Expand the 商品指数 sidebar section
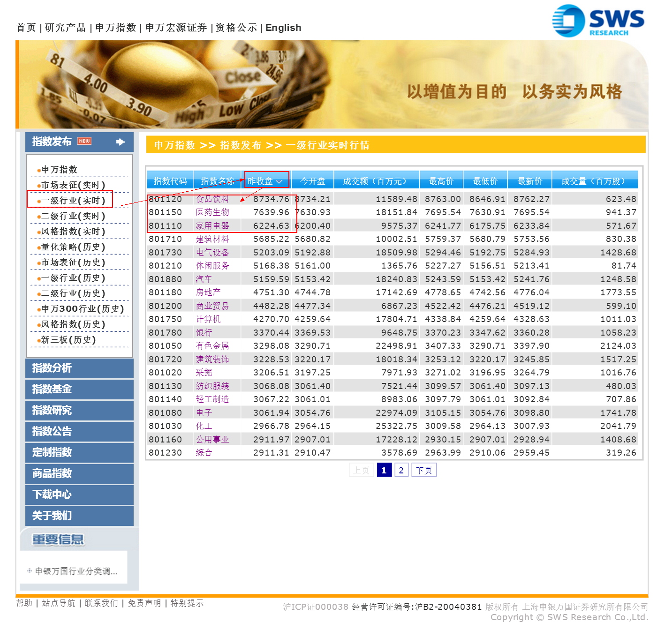This screenshot has height=637, width=672. pyautogui.click(x=79, y=474)
